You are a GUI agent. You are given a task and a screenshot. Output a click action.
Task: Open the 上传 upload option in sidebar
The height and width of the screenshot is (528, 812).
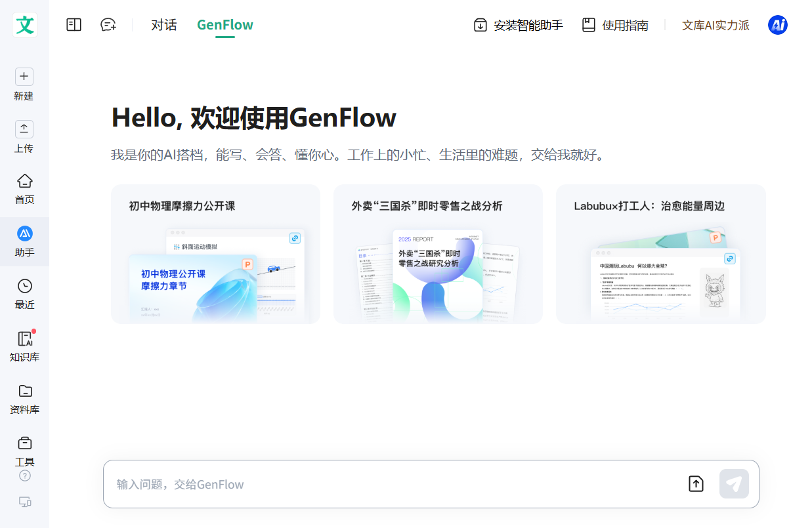[24, 138]
